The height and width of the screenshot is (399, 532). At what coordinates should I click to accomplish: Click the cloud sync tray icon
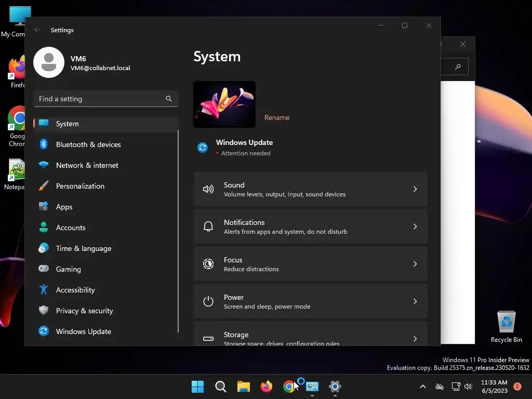440,387
